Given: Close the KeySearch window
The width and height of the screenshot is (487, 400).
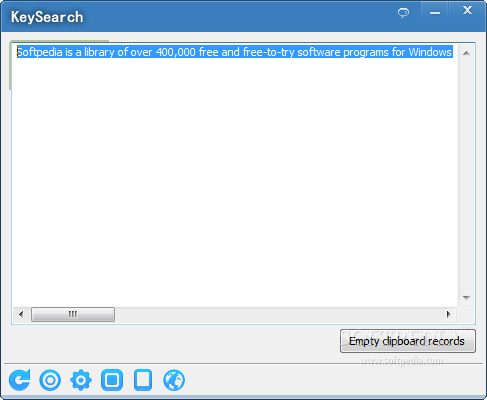Looking at the screenshot, I should [x=467, y=11].
